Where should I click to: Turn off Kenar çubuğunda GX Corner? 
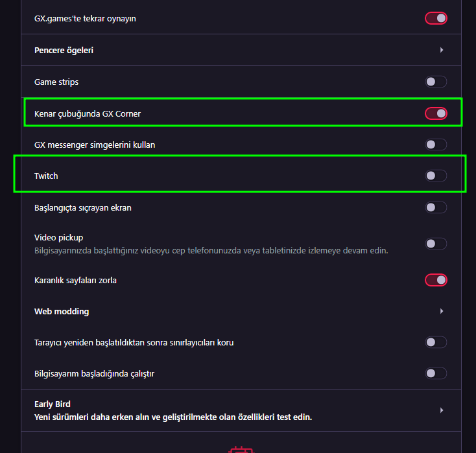436,113
